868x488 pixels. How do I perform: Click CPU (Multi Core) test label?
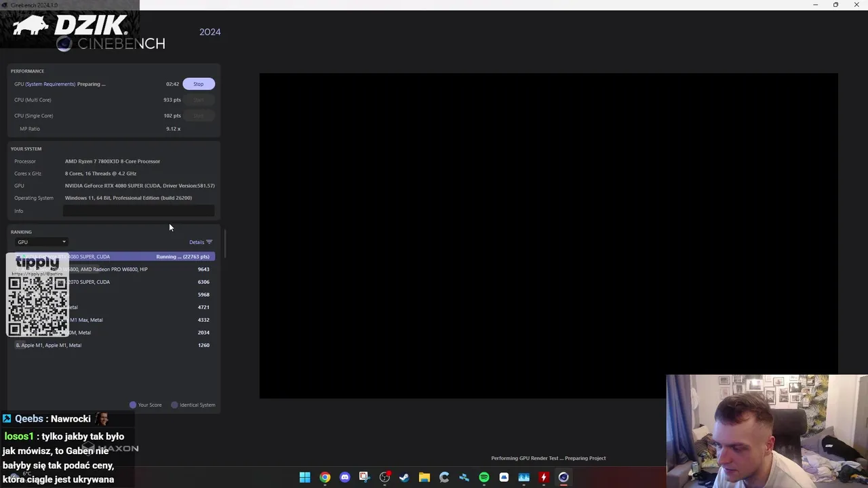coord(33,100)
